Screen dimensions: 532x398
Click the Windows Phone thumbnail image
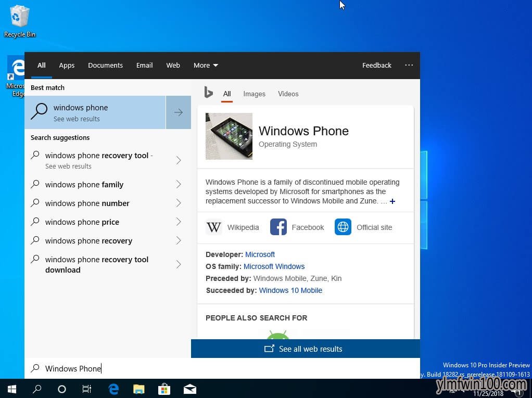[229, 136]
